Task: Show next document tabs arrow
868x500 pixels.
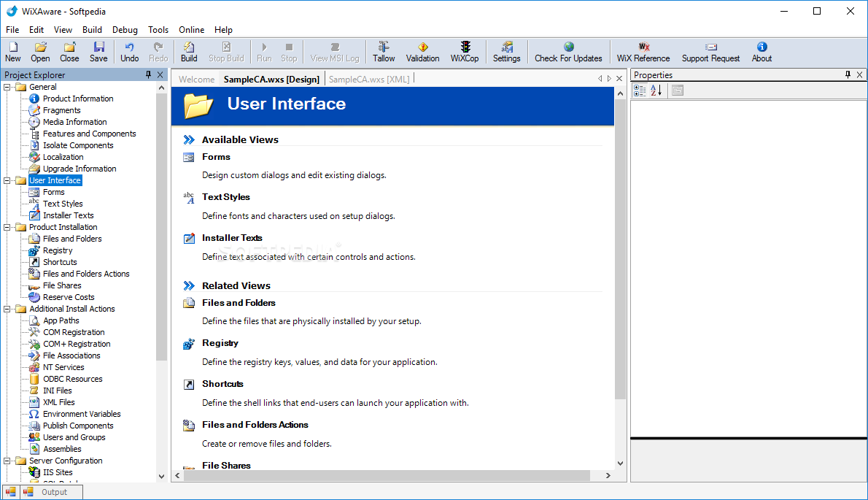Action: [610, 79]
